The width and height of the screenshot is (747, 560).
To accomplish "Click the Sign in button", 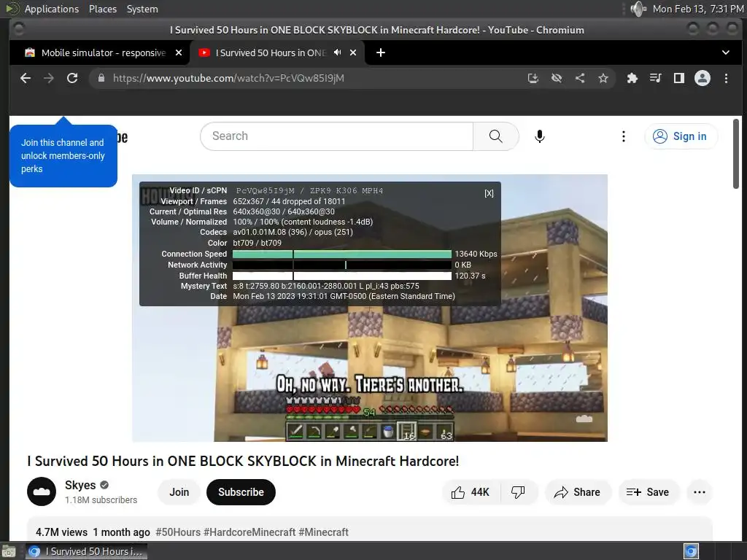I will [x=681, y=136].
